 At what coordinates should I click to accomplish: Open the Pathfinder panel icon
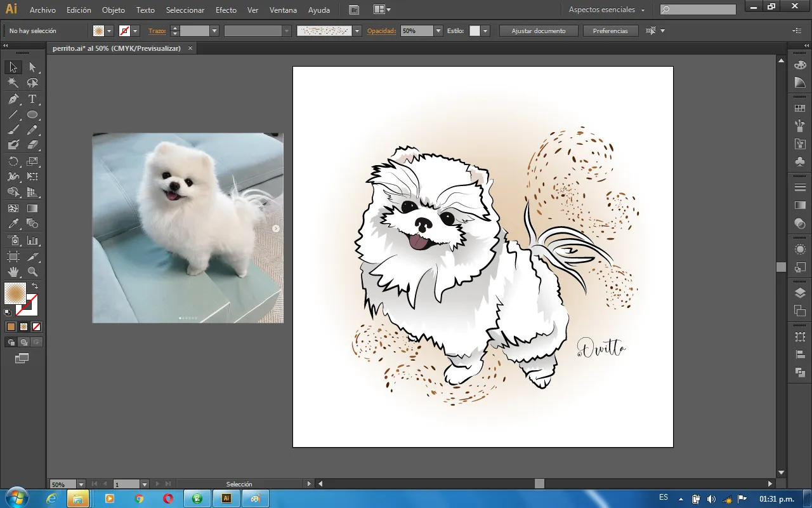pyautogui.click(x=800, y=372)
